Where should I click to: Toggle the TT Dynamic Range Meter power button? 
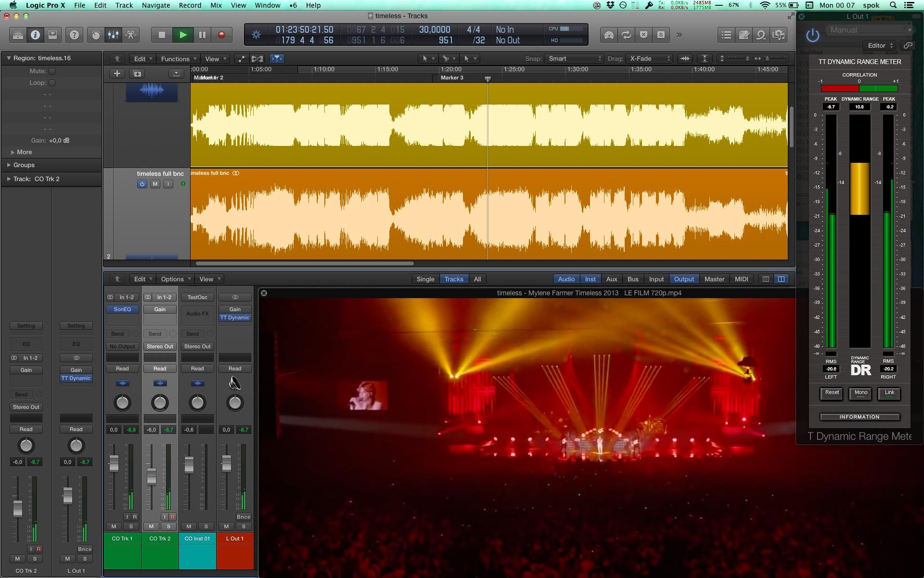[x=812, y=35]
